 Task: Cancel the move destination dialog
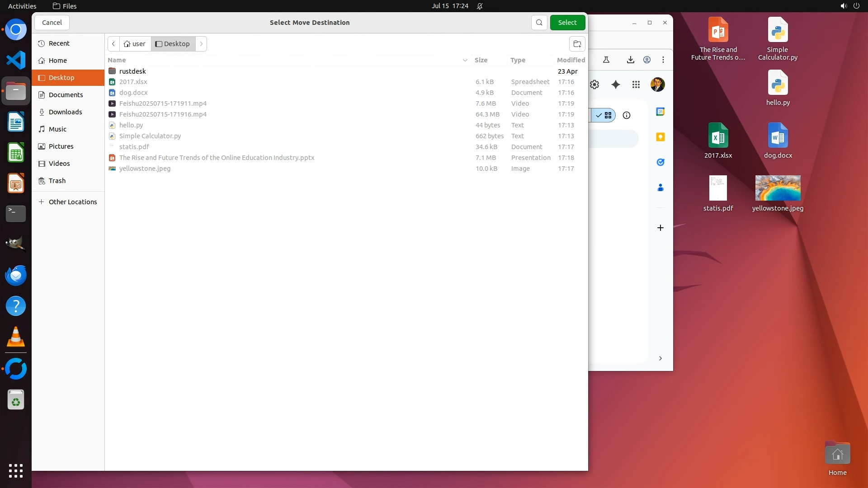click(52, 23)
